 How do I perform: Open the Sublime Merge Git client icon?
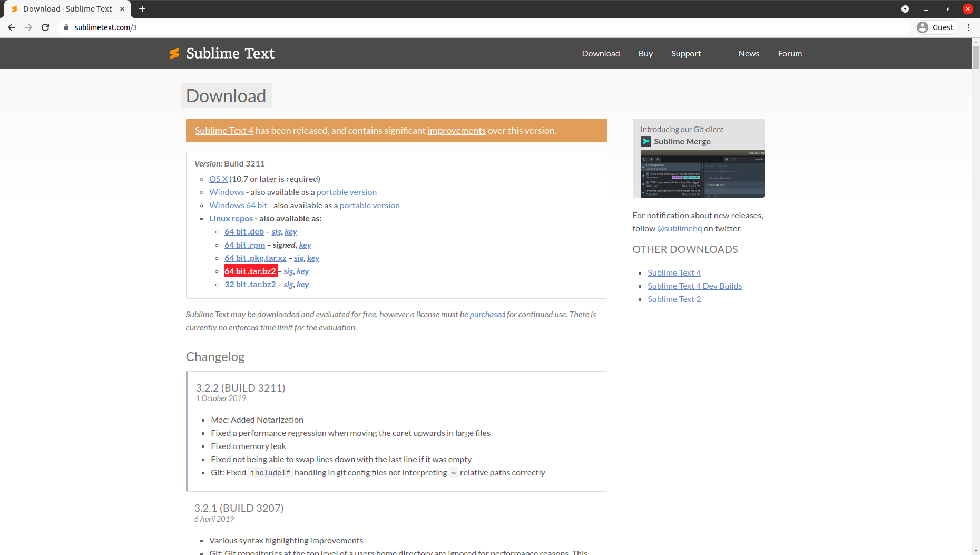pos(646,141)
